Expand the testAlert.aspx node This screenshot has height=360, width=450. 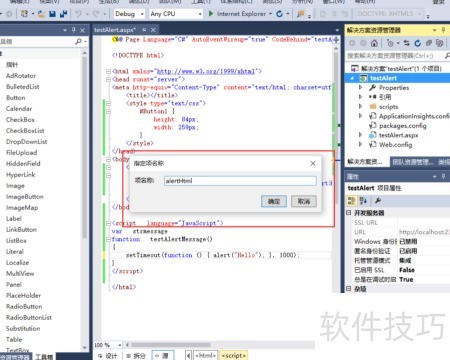click(x=360, y=135)
